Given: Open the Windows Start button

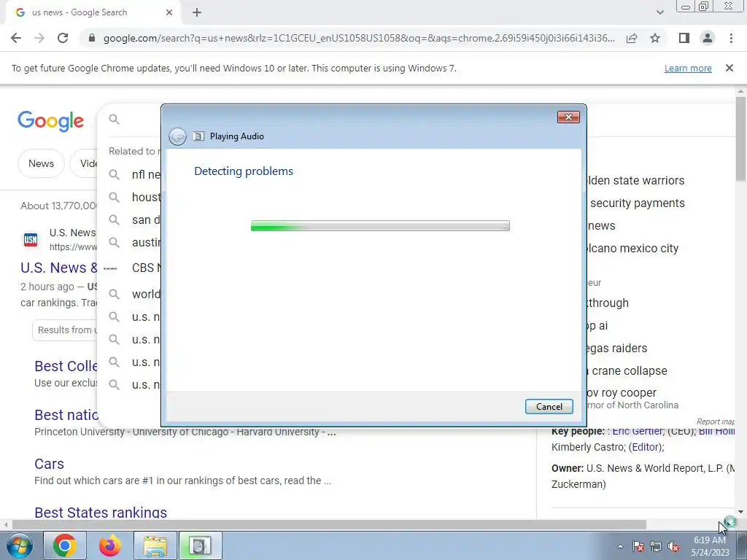Looking at the screenshot, I should 19,545.
